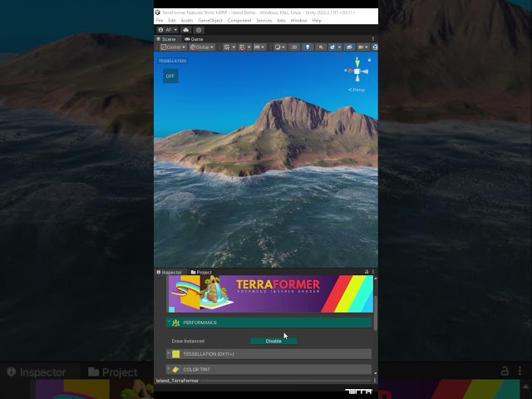This screenshot has height=399, width=532.
Task: Toggle the grid snapping icon
Action: pos(242,47)
